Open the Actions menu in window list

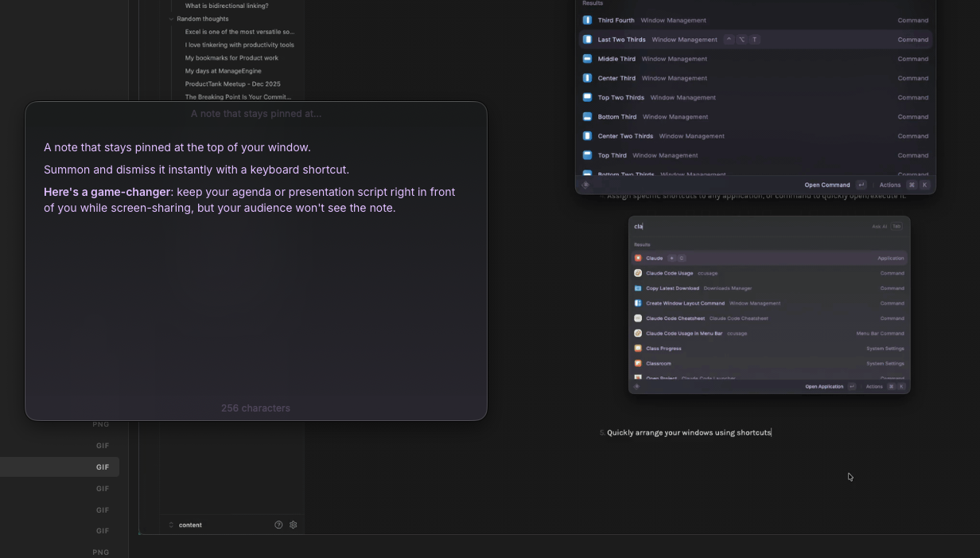pyautogui.click(x=889, y=185)
